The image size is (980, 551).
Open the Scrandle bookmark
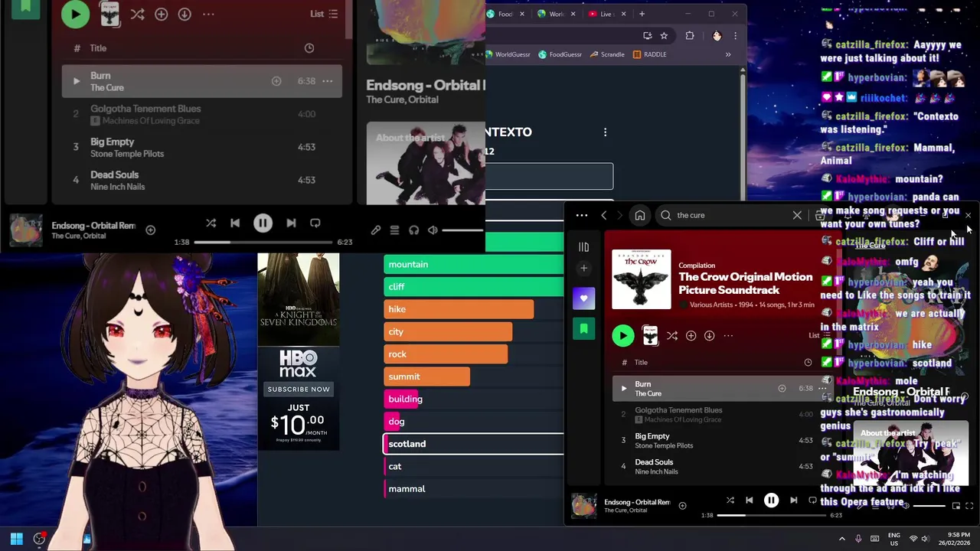[x=607, y=54]
